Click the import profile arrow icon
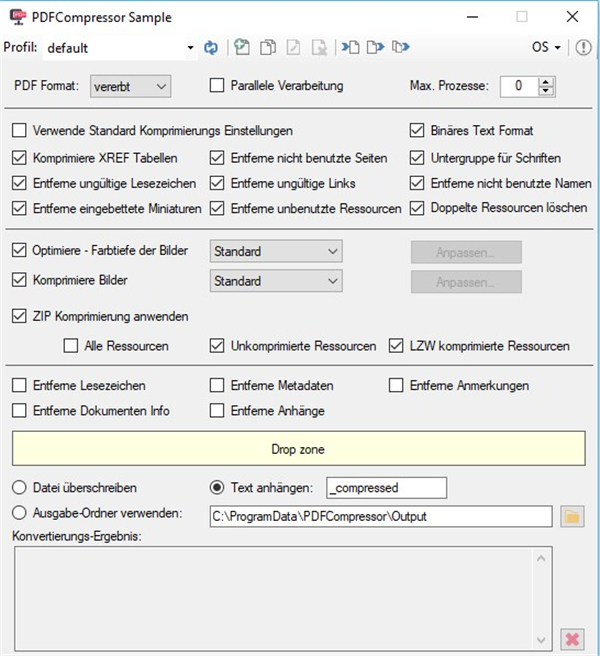The height and width of the screenshot is (656, 600). tap(350, 47)
